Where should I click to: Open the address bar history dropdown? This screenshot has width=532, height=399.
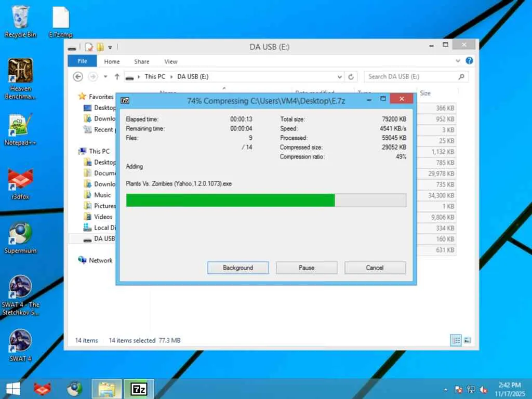(x=340, y=77)
